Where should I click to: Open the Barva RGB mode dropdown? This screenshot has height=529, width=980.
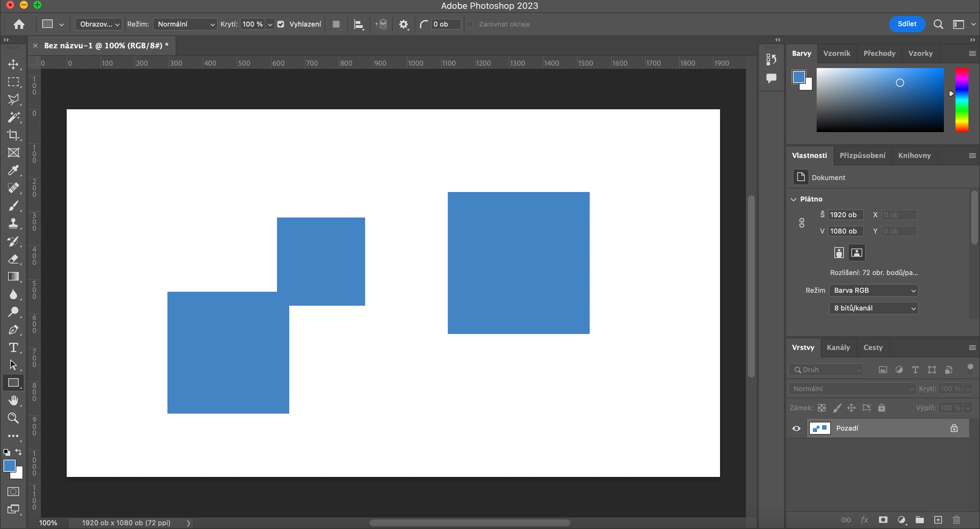point(873,290)
